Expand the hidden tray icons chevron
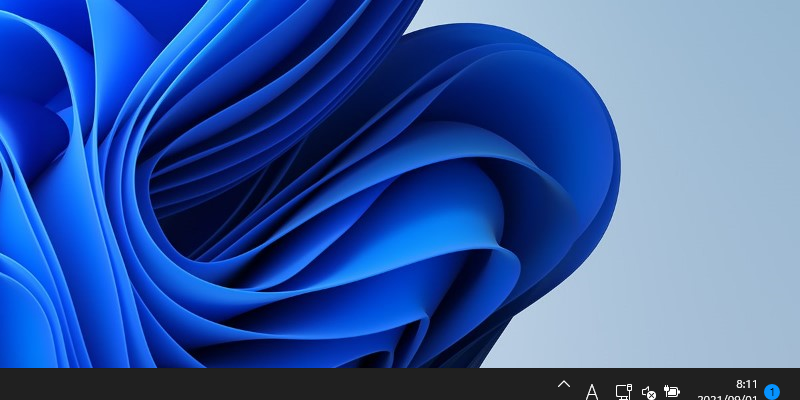 click(564, 384)
